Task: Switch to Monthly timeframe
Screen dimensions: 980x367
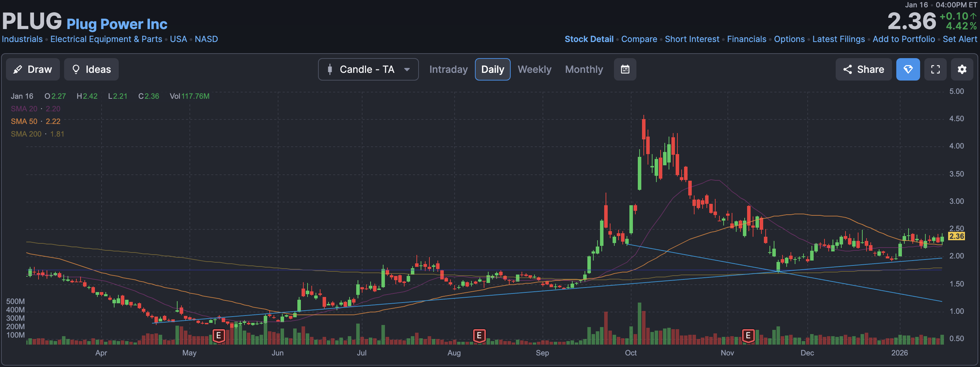Action: pos(584,69)
